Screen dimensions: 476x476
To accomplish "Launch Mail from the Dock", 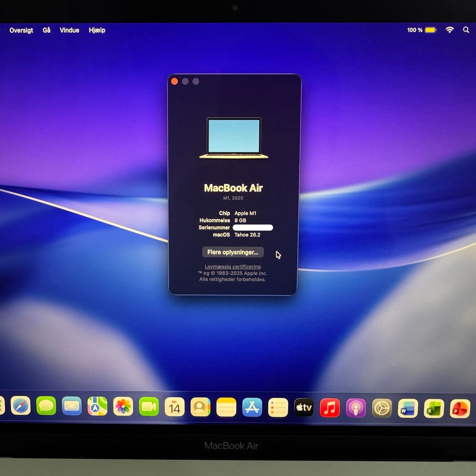I will (71, 406).
